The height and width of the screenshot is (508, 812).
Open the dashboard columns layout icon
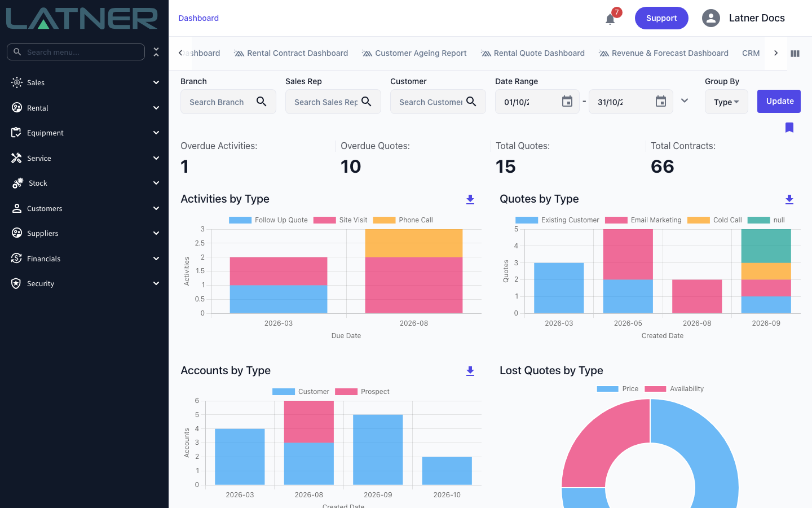click(795, 54)
